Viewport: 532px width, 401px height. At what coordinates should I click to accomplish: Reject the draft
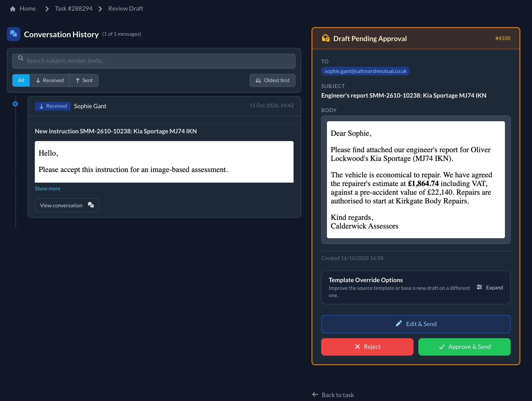tap(367, 347)
